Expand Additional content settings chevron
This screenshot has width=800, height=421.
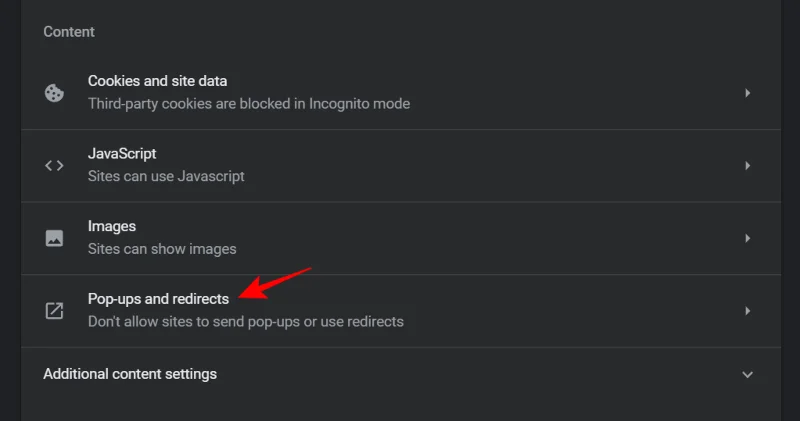(x=747, y=374)
